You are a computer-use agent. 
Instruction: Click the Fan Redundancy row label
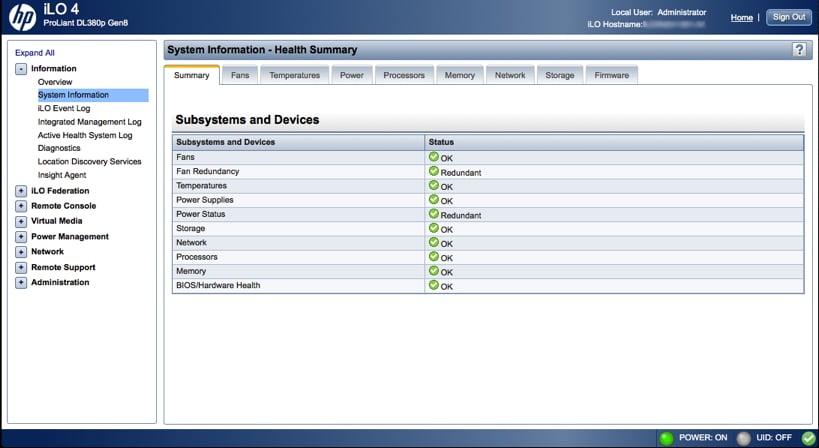(x=207, y=171)
